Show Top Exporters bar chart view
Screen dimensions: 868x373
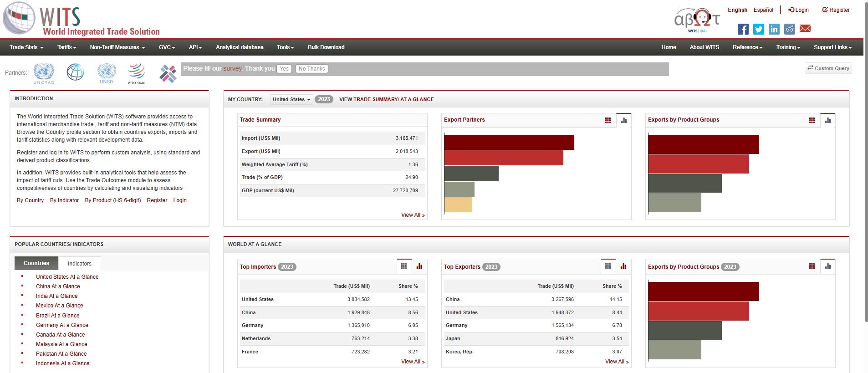click(623, 266)
